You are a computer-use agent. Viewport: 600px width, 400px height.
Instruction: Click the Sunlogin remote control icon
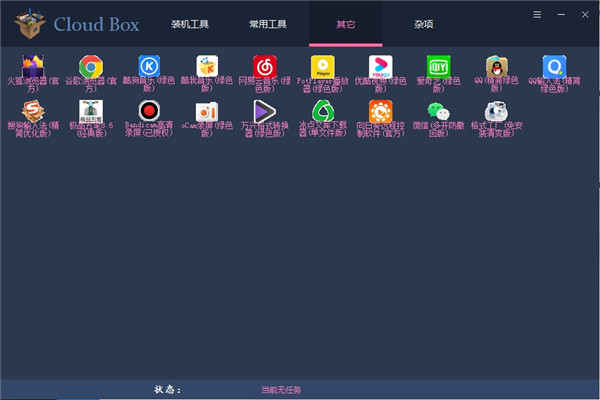click(x=381, y=111)
